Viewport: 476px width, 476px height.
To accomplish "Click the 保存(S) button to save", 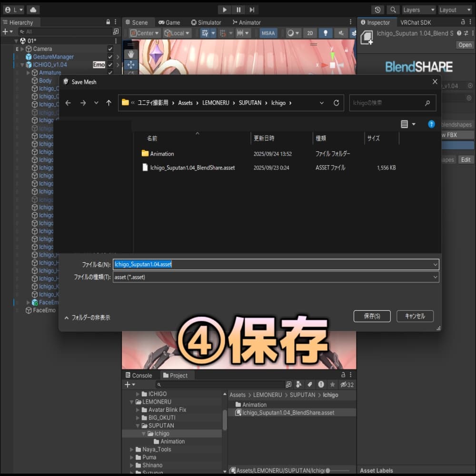I will coord(372,316).
